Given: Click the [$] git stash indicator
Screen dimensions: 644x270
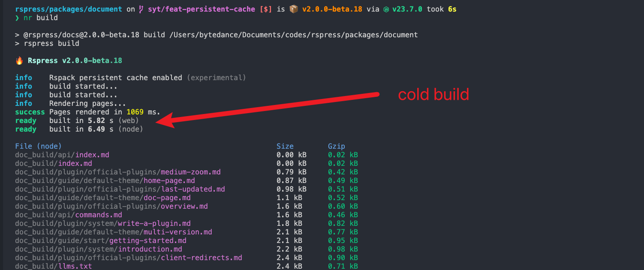Looking at the screenshot, I should pyautogui.click(x=266, y=9).
